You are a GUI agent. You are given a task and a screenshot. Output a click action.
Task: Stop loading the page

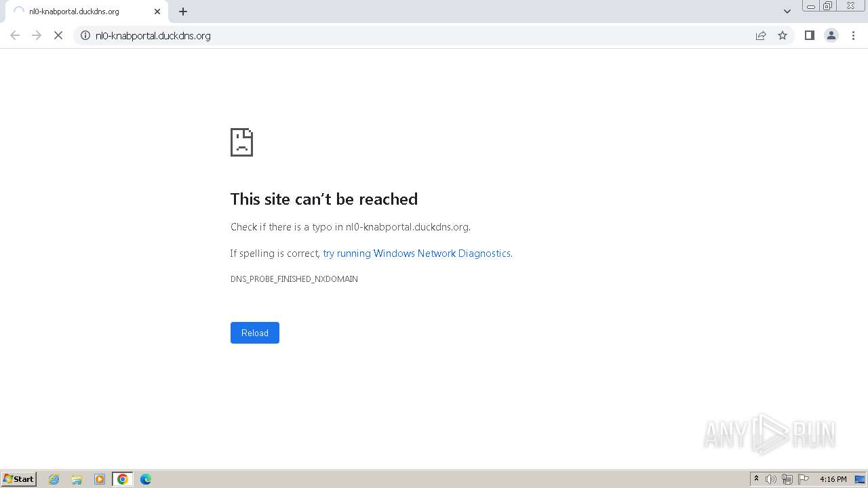[x=58, y=35]
